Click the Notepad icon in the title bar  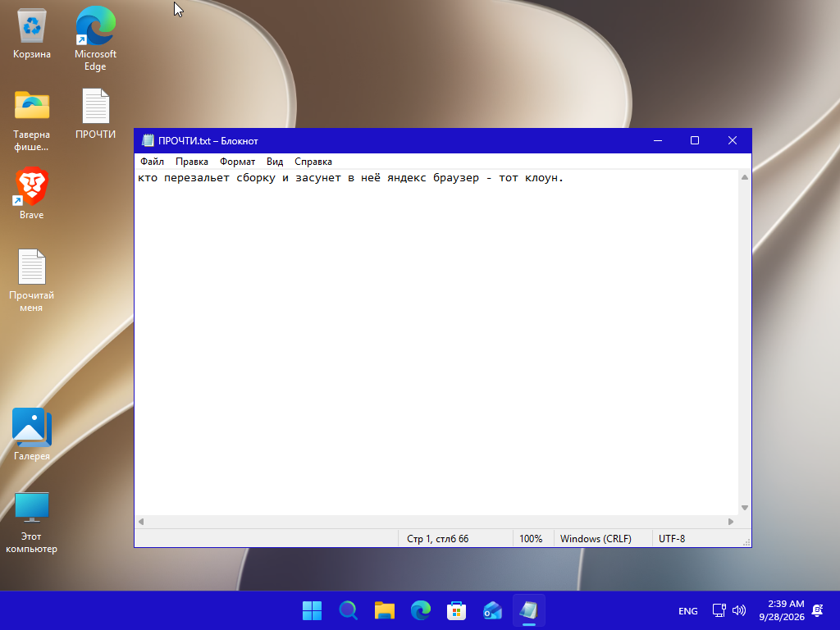pyautogui.click(x=148, y=140)
